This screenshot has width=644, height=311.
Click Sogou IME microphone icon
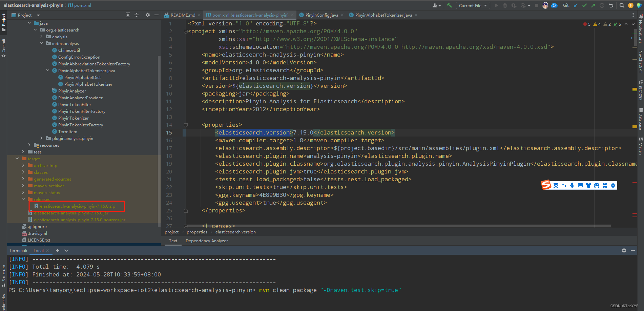click(572, 185)
